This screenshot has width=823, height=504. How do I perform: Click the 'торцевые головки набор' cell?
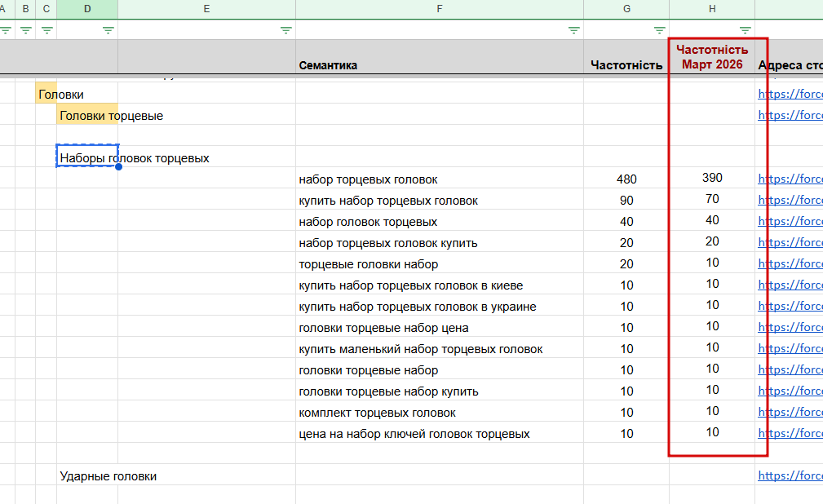[440, 264]
